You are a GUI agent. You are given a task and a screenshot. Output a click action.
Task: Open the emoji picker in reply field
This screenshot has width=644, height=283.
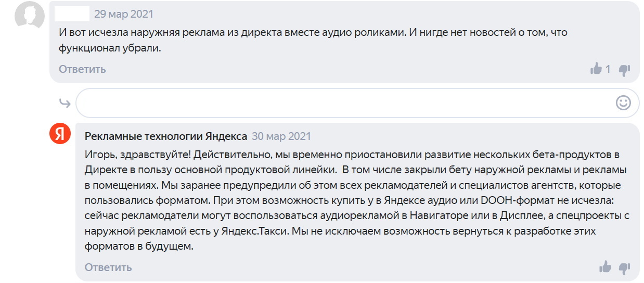coord(623,102)
